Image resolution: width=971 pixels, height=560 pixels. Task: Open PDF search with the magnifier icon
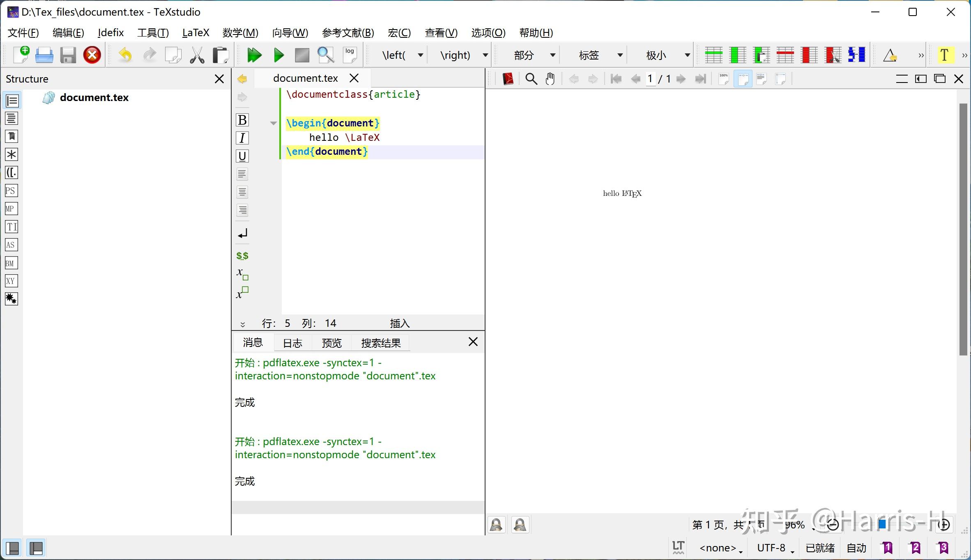[x=531, y=78]
